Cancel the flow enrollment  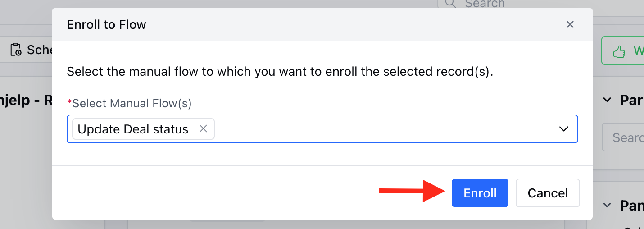pyautogui.click(x=548, y=193)
